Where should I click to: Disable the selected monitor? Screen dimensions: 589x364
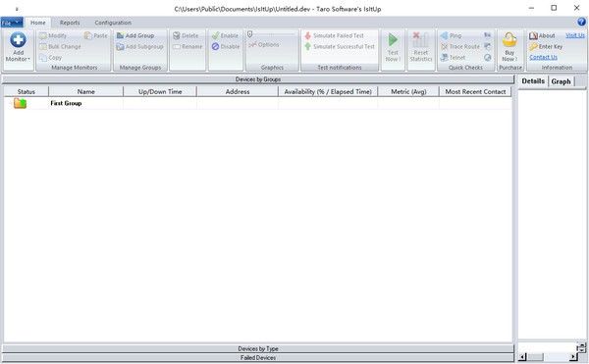226,46
